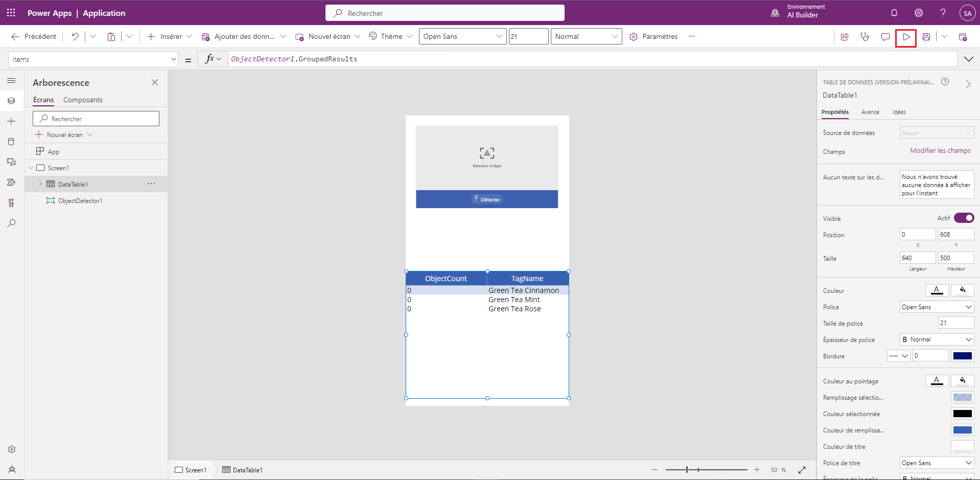
Task: Click the help icon beside the data table title
Action: click(945, 82)
